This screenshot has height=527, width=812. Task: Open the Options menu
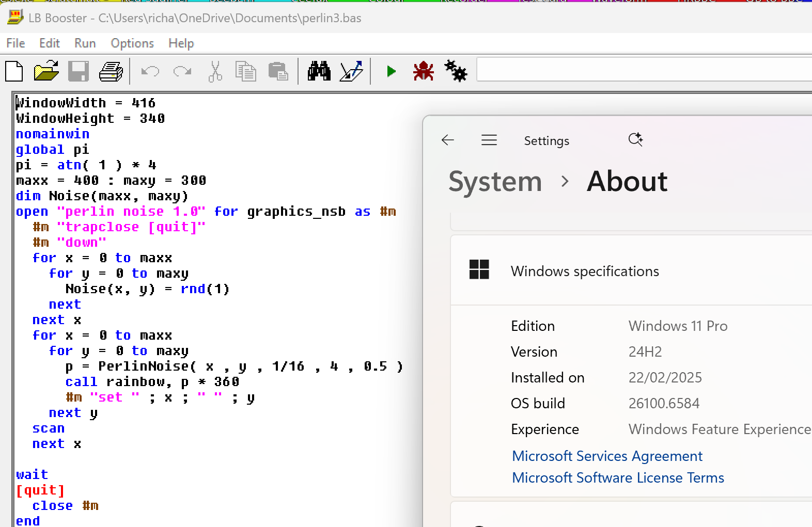click(132, 43)
